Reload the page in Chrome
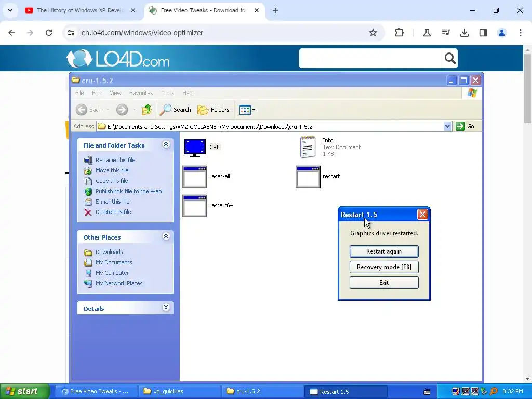Viewport: 532px width, 399px height. pyautogui.click(x=49, y=33)
